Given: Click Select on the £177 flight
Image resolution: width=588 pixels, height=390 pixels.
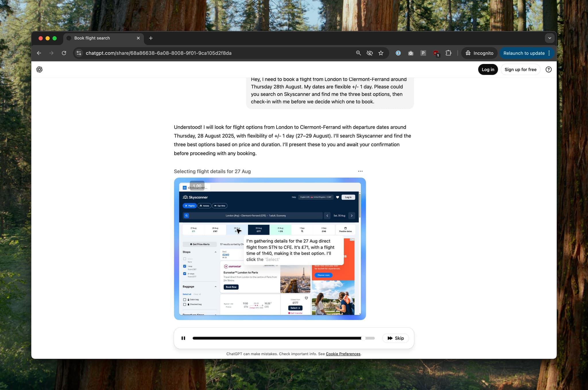Looking at the screenshot, I should pyautogui.click(x=295, y=308).
